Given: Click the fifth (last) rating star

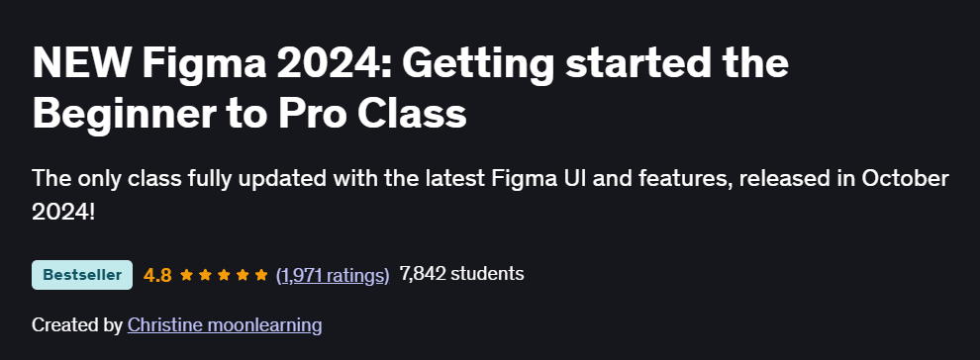Looking at the screenshot, I should (x=261, y=275).
